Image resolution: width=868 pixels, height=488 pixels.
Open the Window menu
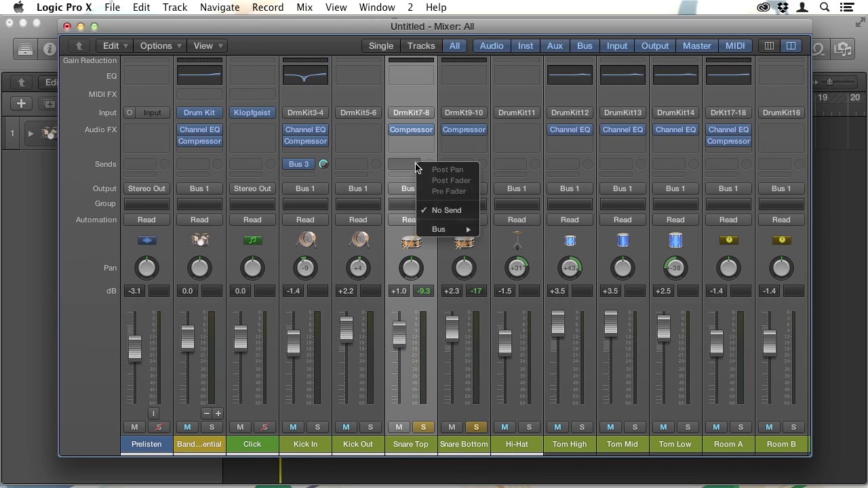[377, 7]
